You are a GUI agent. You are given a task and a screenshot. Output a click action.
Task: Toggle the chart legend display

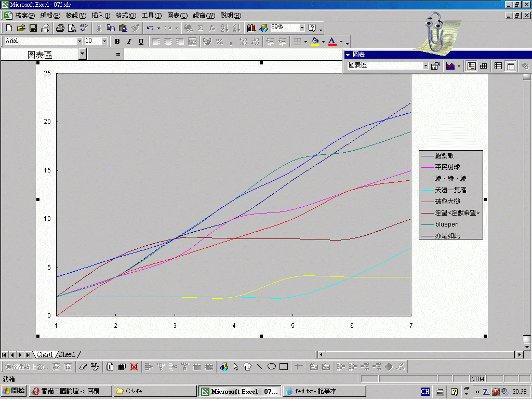pos(471,66)
